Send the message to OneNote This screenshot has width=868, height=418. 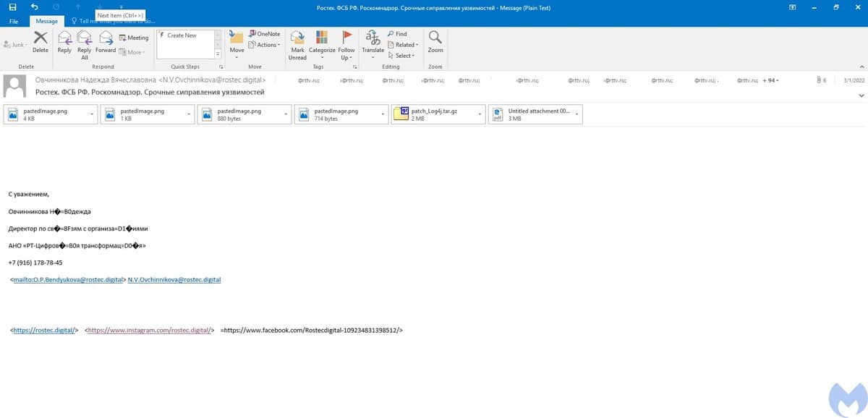(264, 34)
